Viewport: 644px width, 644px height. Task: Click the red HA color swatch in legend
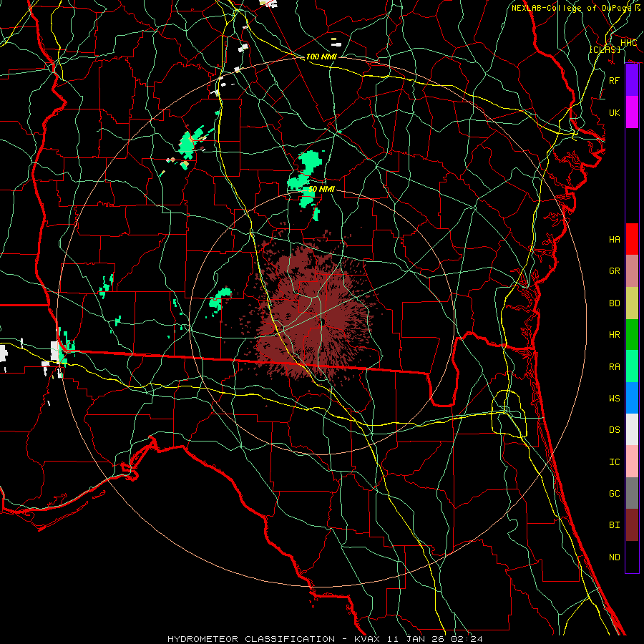[632, 239]
